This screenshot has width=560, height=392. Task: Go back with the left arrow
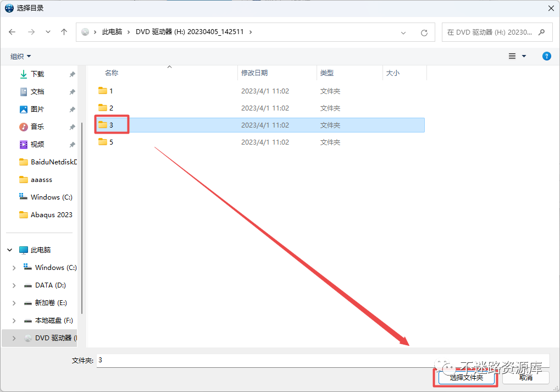12,32
